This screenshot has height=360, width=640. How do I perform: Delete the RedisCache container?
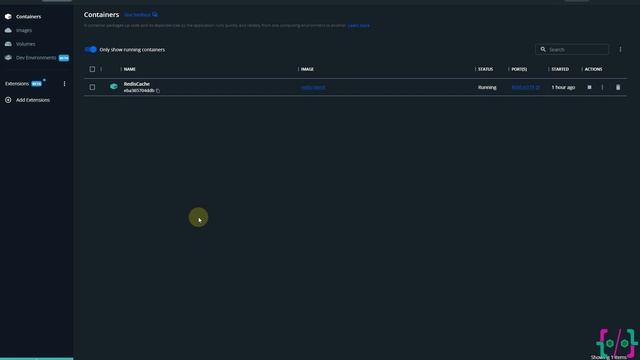click(x=618, y=87)
